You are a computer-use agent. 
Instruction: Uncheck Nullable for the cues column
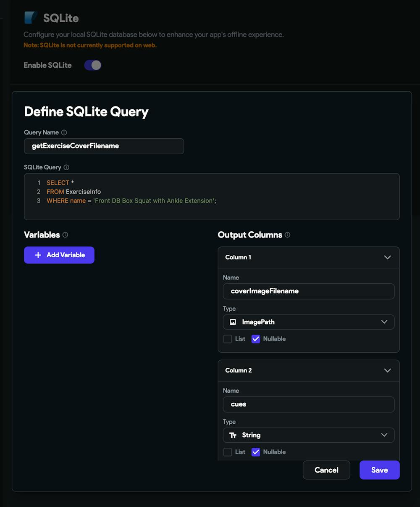(x=256, y=452)
